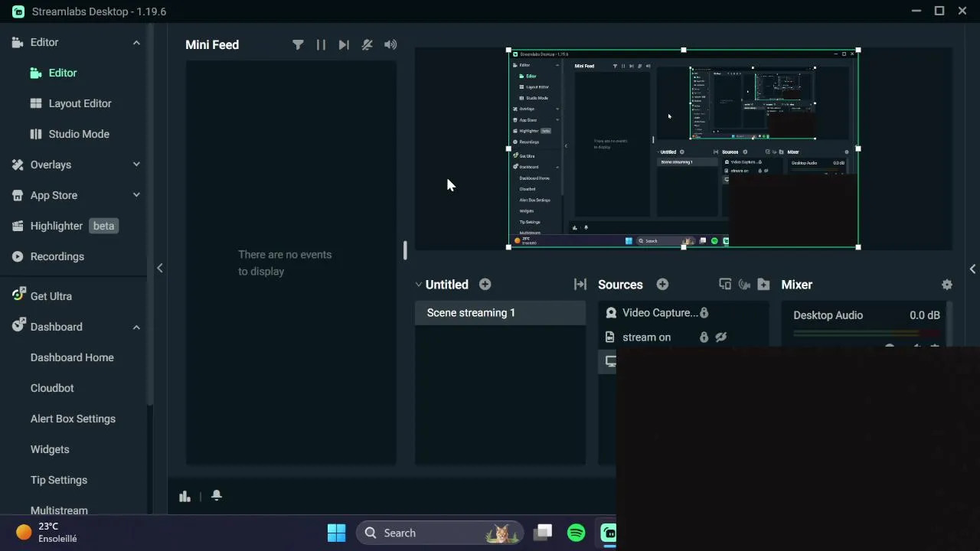Click the Dashboard sidebar label
980x551 pixels.
click(x=56, y=327)
